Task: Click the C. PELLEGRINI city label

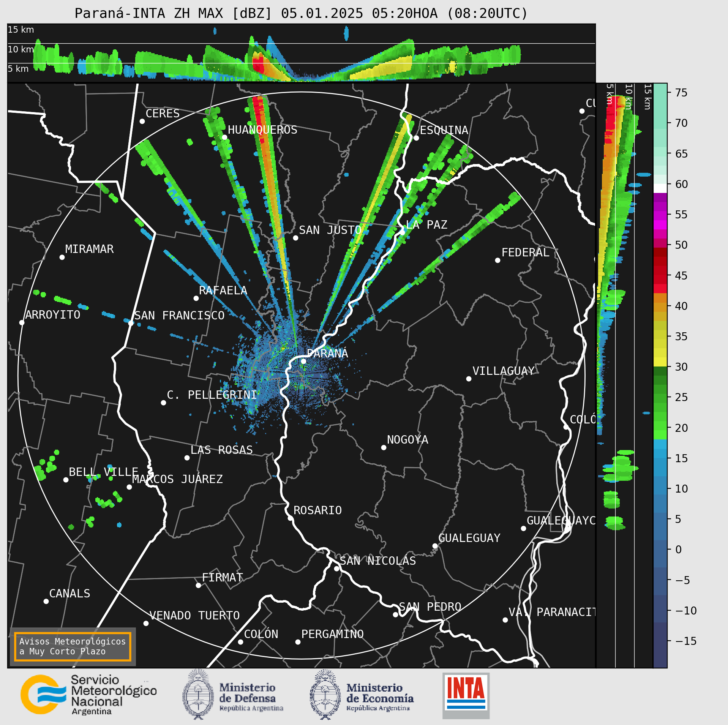Action: (212, 395)
